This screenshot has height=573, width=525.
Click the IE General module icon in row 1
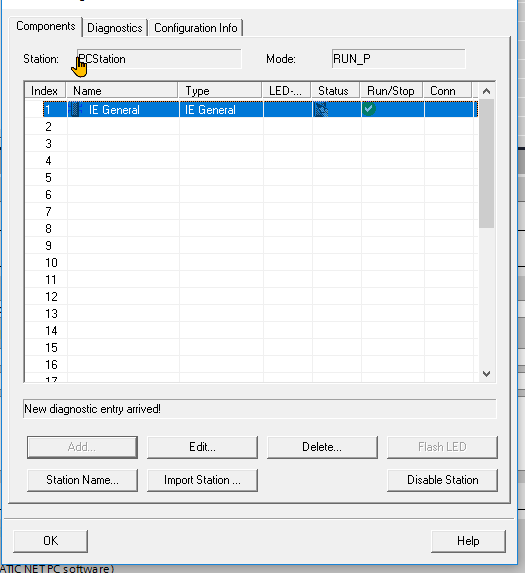click(x=75, y=109)
